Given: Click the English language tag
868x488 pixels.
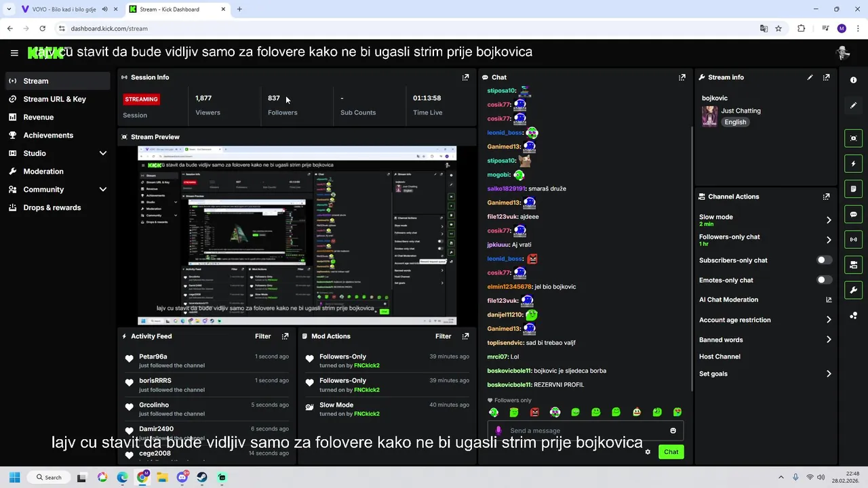Looking at the screenshot, I should click(x=735, y=122).
